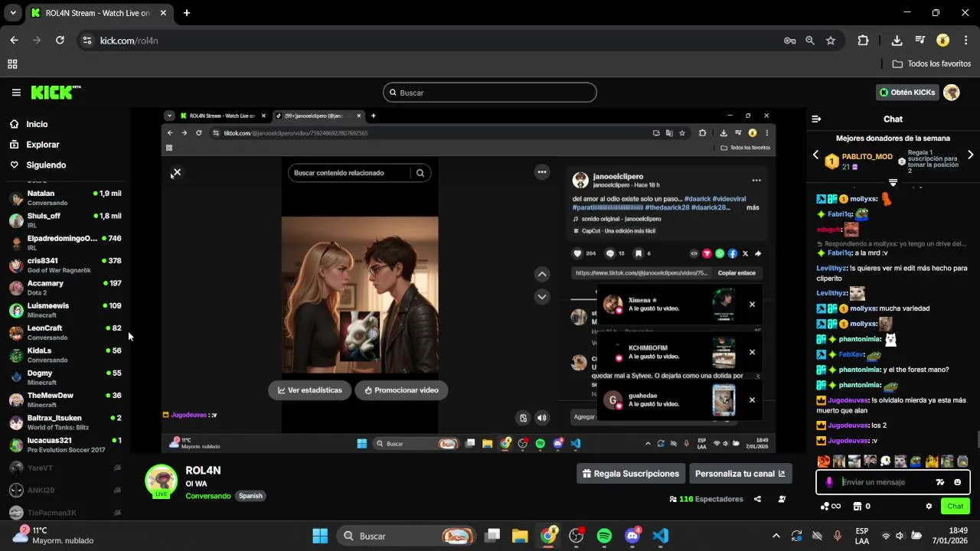Open Chrome extensions puzzle icon
Image resolution: width=980 pixels, height=551 pixels.
tap(864, 41)
